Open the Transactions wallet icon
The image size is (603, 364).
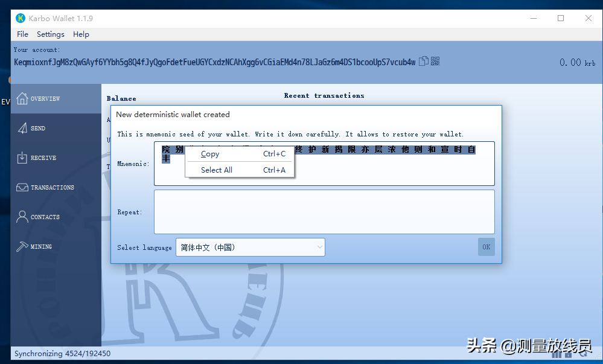(x=22, y=187)
